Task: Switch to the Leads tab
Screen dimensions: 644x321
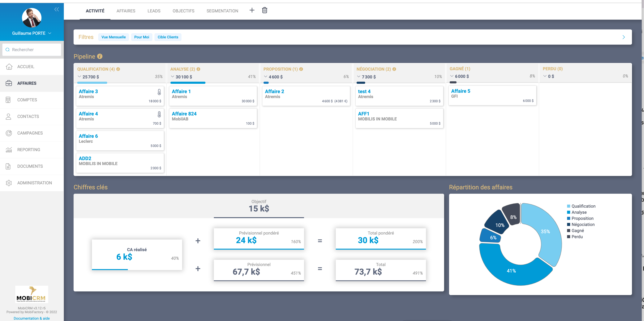Action: click(154, 11)
